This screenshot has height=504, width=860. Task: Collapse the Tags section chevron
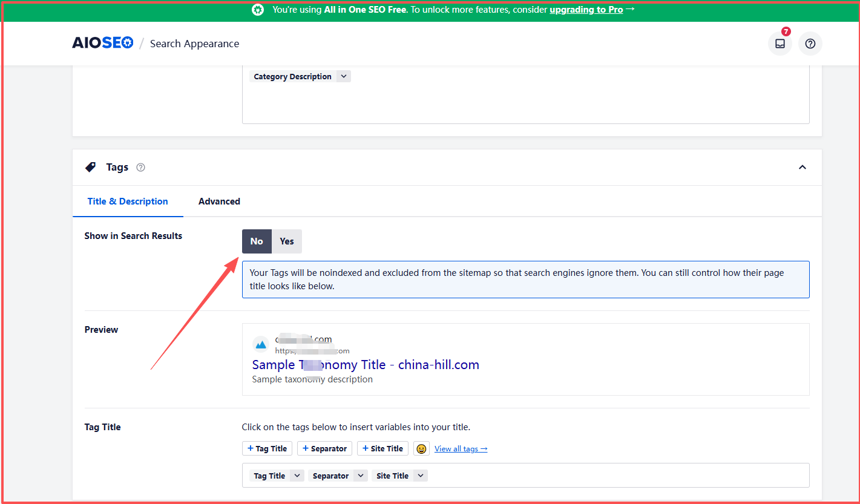coord(803,167)
